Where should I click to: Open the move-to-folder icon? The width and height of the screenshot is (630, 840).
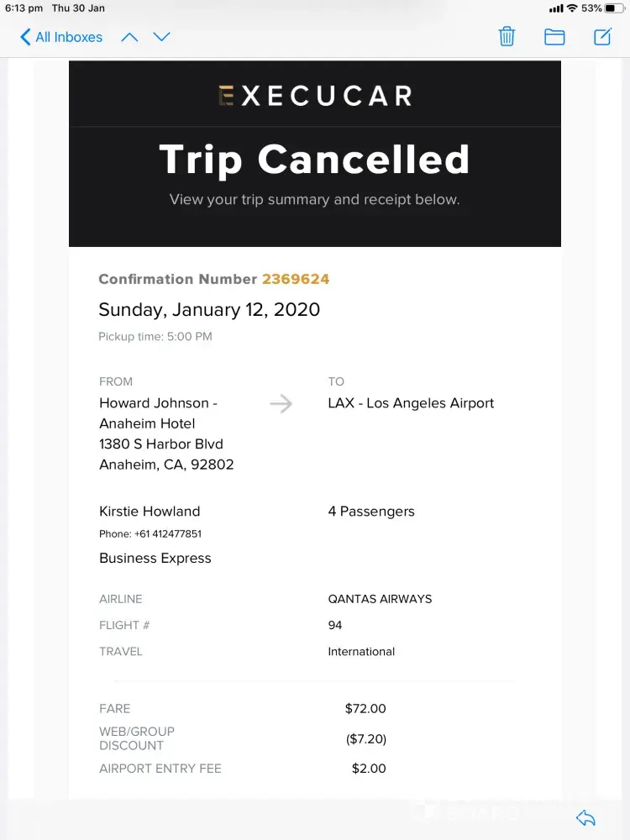tap(554, 36)
